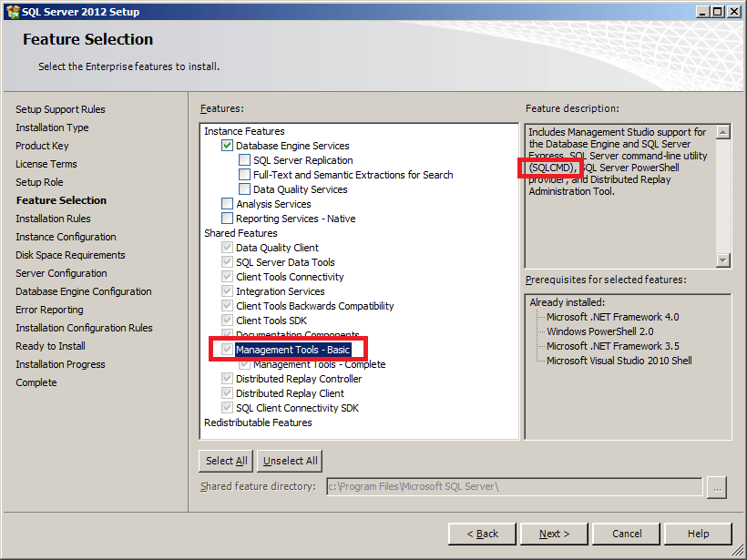
Task: Open Help for Feature Selection
Action: [x=698, y=534]
